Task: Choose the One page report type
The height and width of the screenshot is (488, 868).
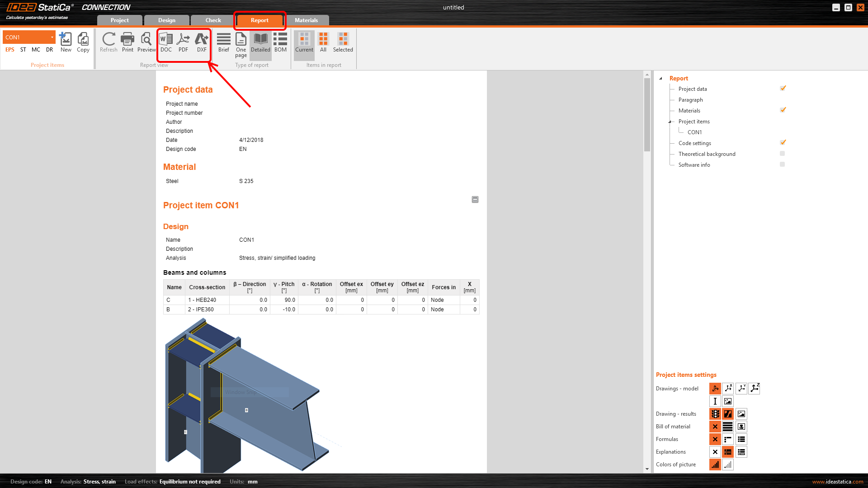Action: pos(241,44)
